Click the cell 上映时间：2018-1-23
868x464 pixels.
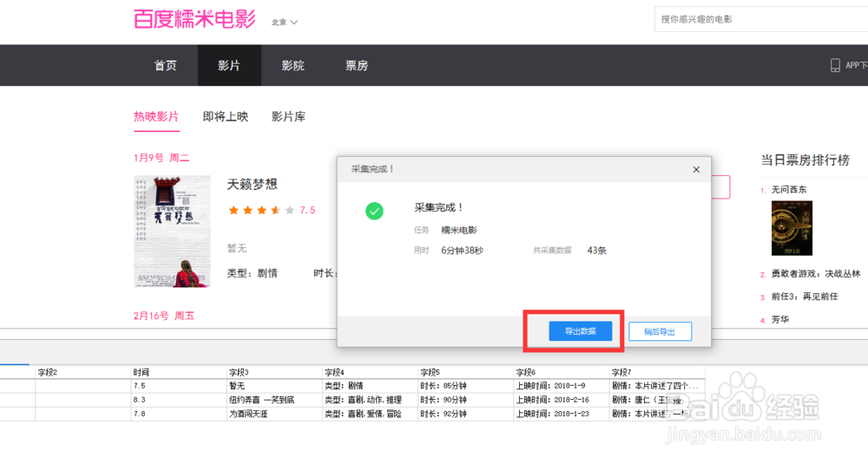562,414
